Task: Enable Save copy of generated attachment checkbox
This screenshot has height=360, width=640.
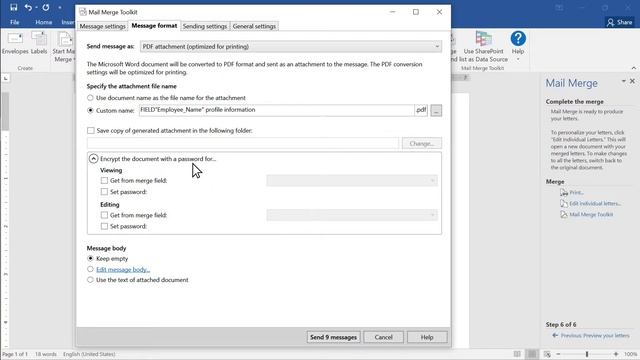Action: coord(91,131)
